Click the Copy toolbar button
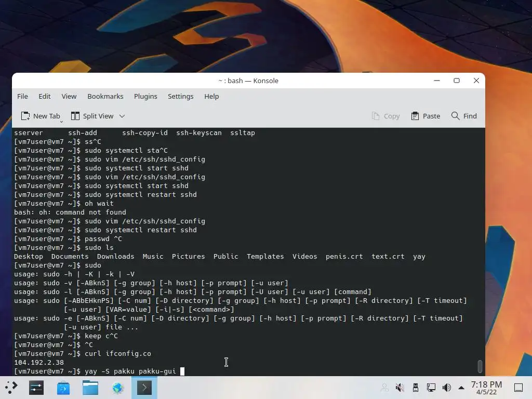 (x=386, y=116)
